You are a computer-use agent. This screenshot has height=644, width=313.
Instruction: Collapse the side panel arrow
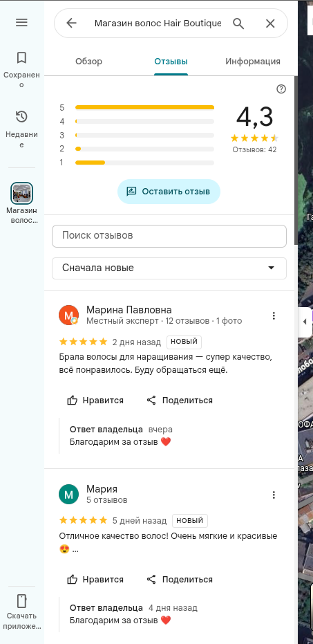(305, 322)
